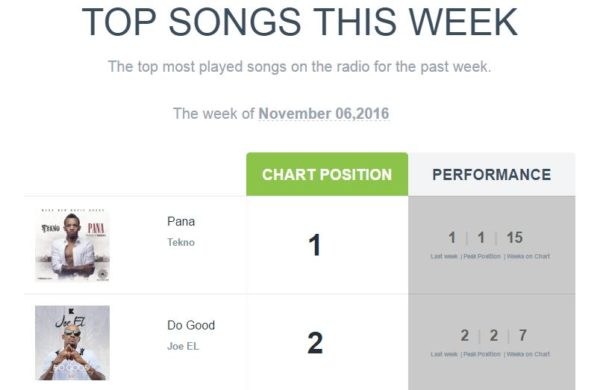Click the Joe EL artist link

tap(183, 346)
